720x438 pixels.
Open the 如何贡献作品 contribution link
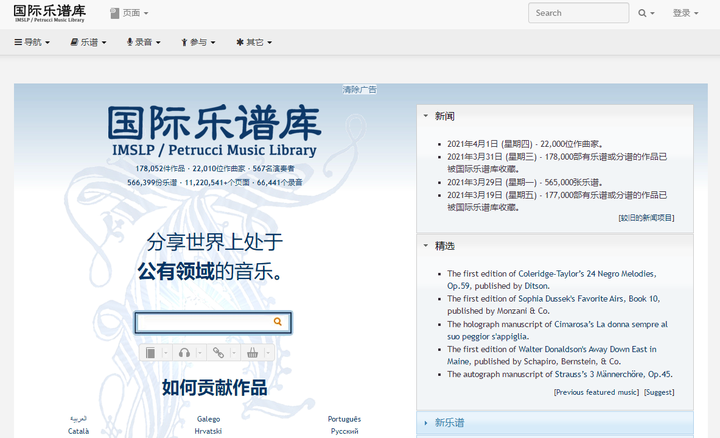tap(214, 388)
